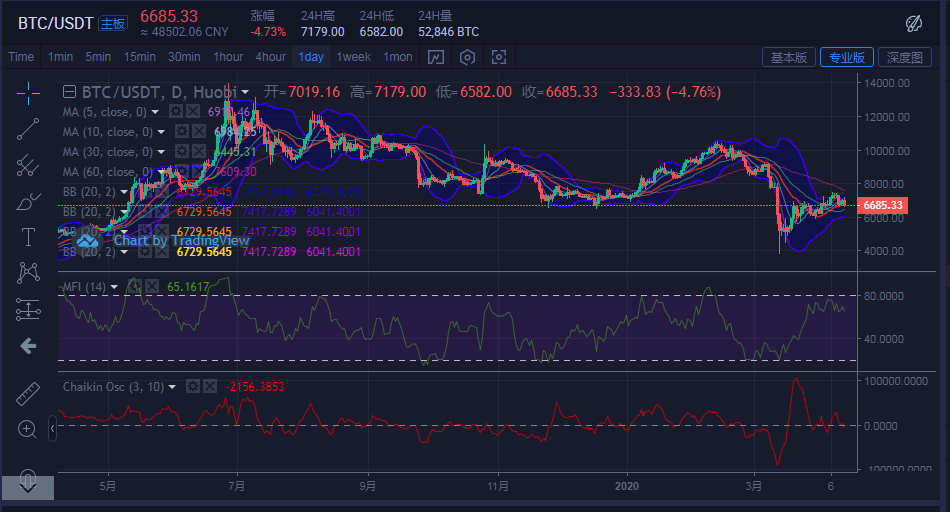Screen dimensions: 950x512
Task: Open settings gear for MA (30, close, 0)
Action: [182, 151]
